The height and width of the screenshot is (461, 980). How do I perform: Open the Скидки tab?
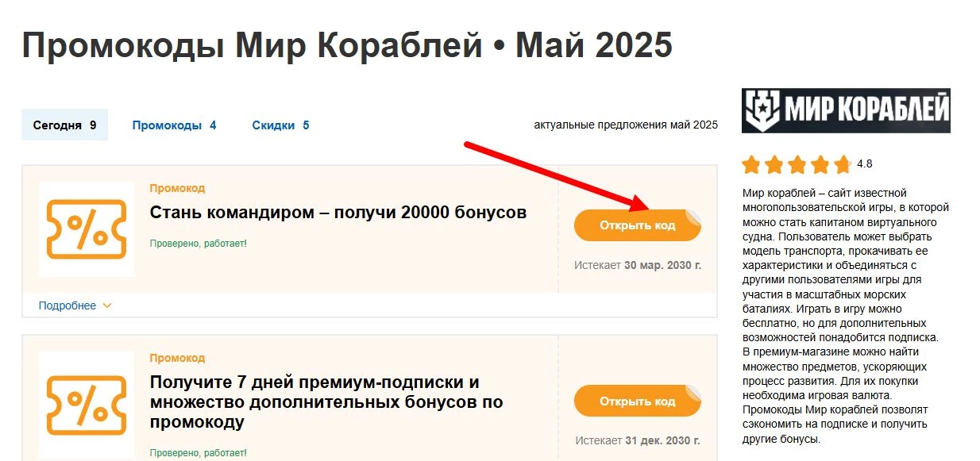[280, 125]
